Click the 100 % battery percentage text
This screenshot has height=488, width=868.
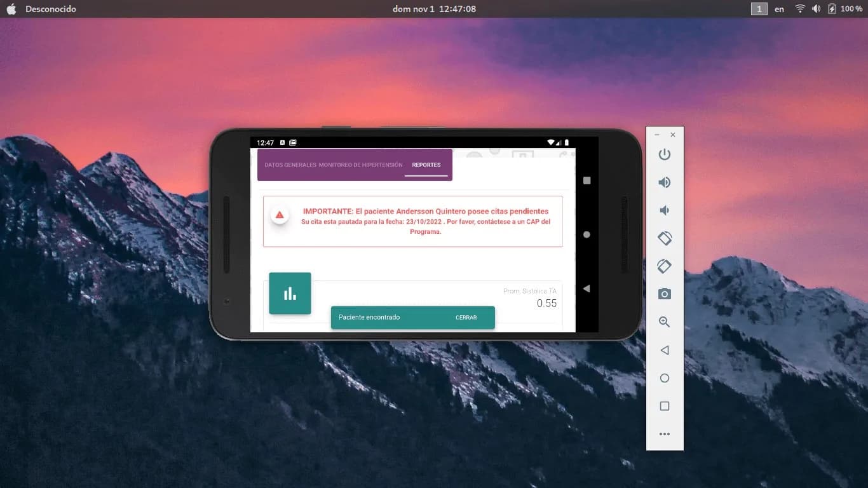(x=851, y=9)
